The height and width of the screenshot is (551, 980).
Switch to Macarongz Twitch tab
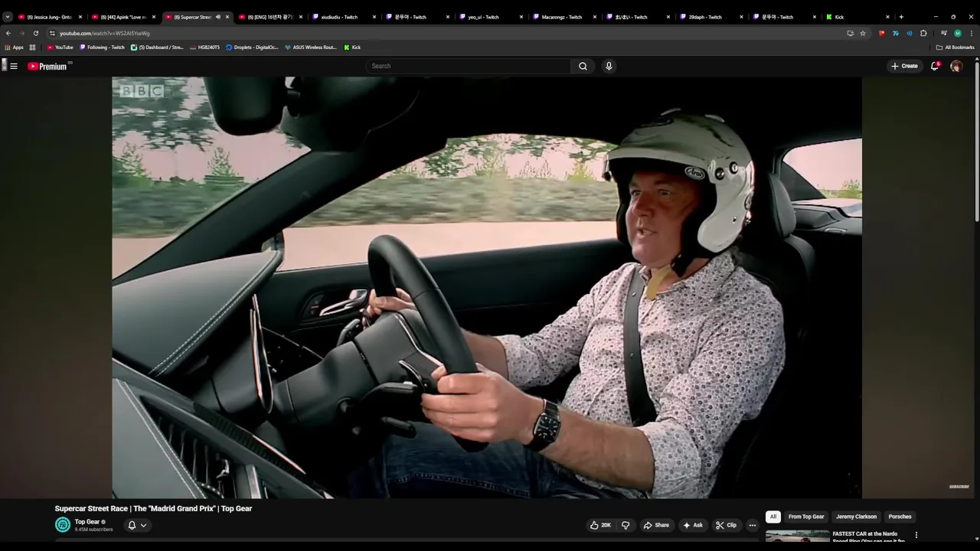point(563,17)
